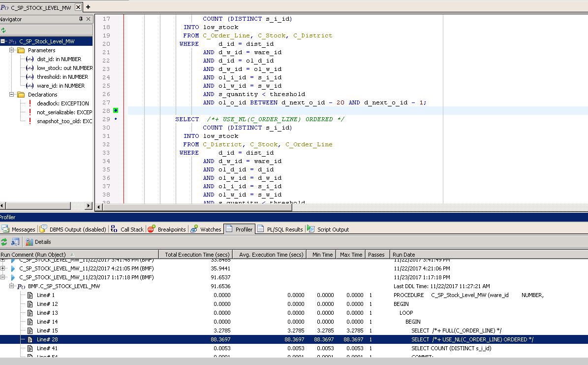
Task: Select the low_stock parameter in Navigator
Action: click(64, 68)
